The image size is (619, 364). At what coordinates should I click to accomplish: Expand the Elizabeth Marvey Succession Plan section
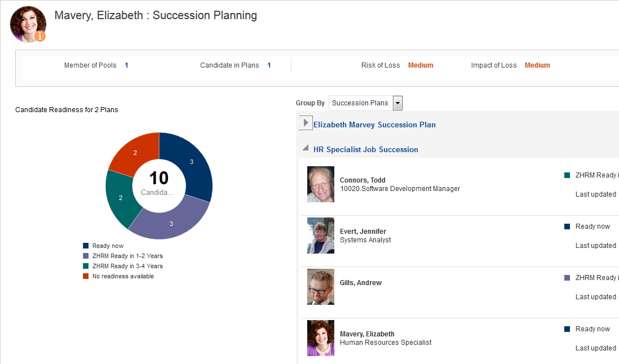pyautogui.click(x=306, y=123)
